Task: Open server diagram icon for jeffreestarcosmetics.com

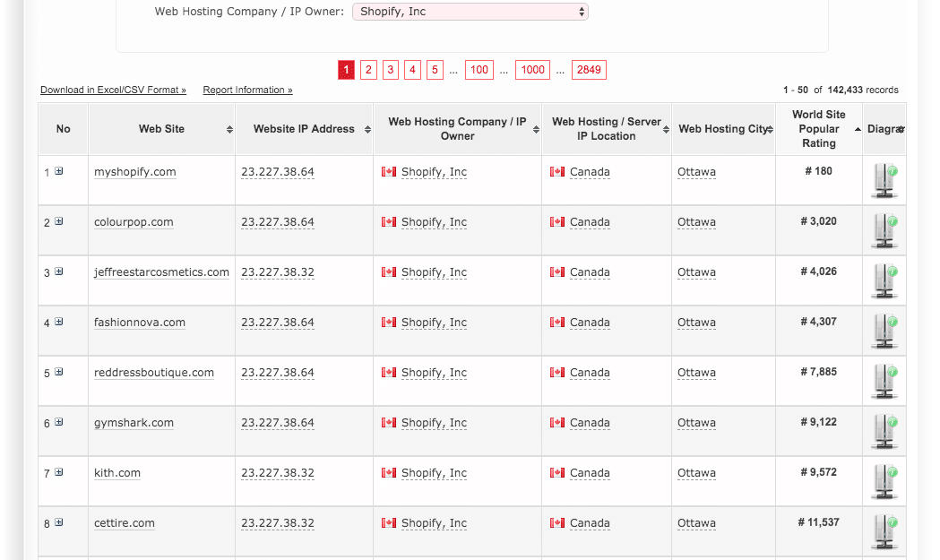Action: click(x=884, y=281)
